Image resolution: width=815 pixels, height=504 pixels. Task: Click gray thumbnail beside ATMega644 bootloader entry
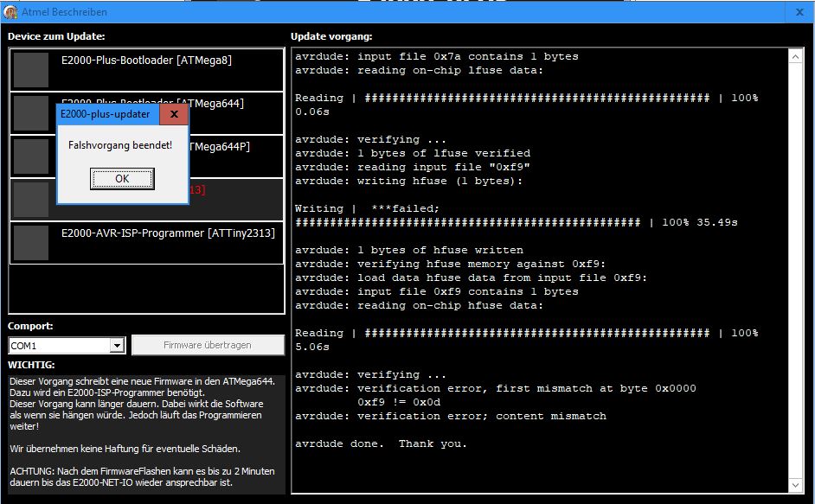(x=30, y=112)
